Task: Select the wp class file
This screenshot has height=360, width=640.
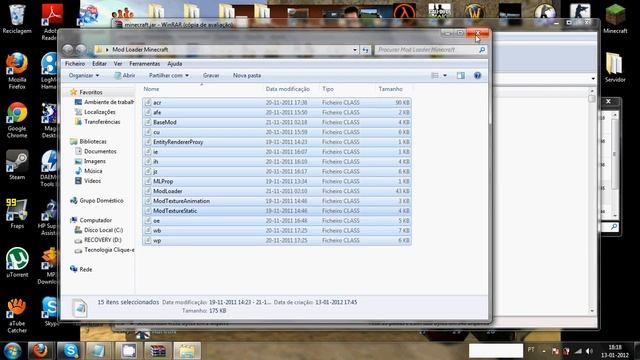Action: click(x=277, y=240)
